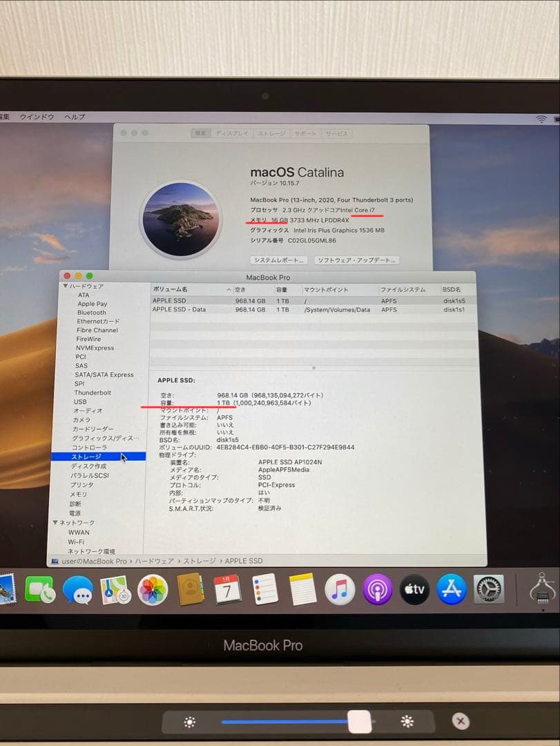Open Notes from the Dock
The width and height of the screenshot is (560, 746).
pyautogui.click(x=302, y=589)
